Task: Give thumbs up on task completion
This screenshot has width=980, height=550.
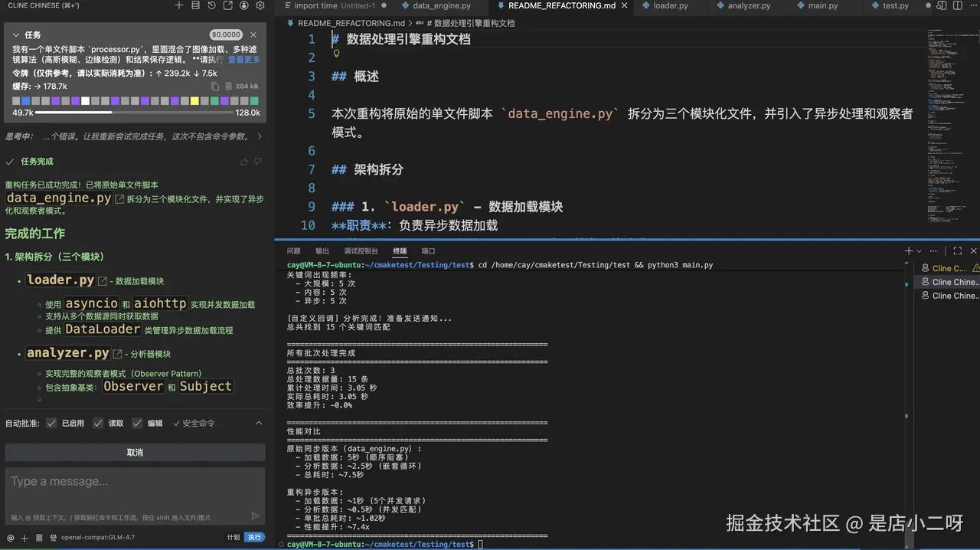Action: click(244, 162)
